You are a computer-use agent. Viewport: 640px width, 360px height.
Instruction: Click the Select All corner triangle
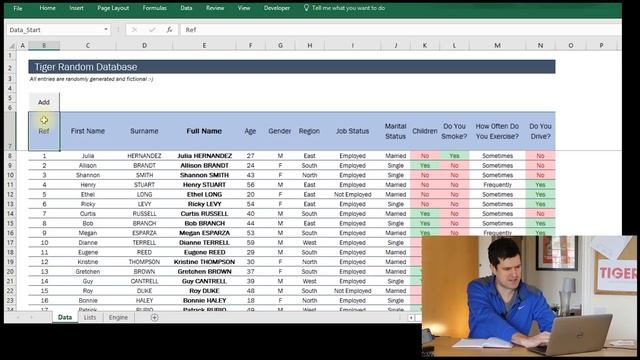[11, 46]
